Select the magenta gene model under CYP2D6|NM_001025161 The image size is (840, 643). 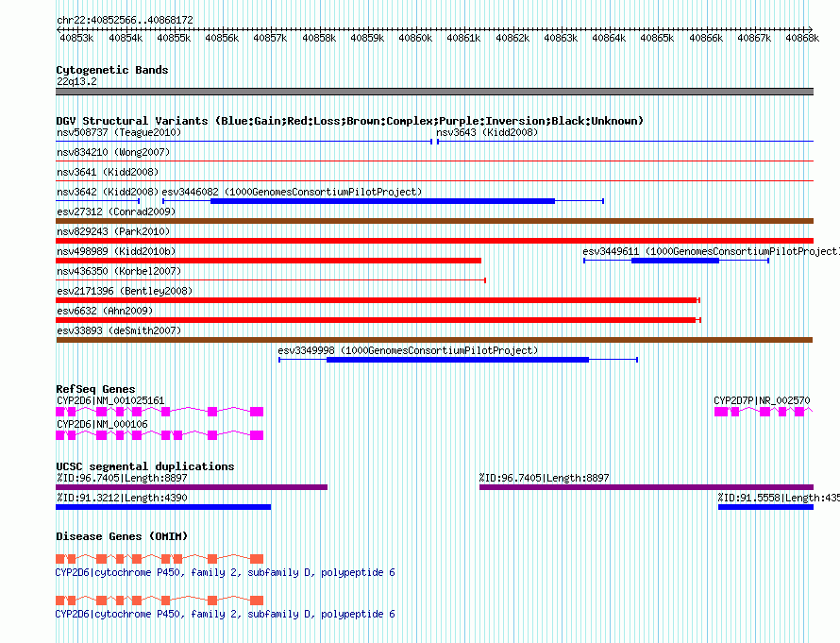(160, 412)
